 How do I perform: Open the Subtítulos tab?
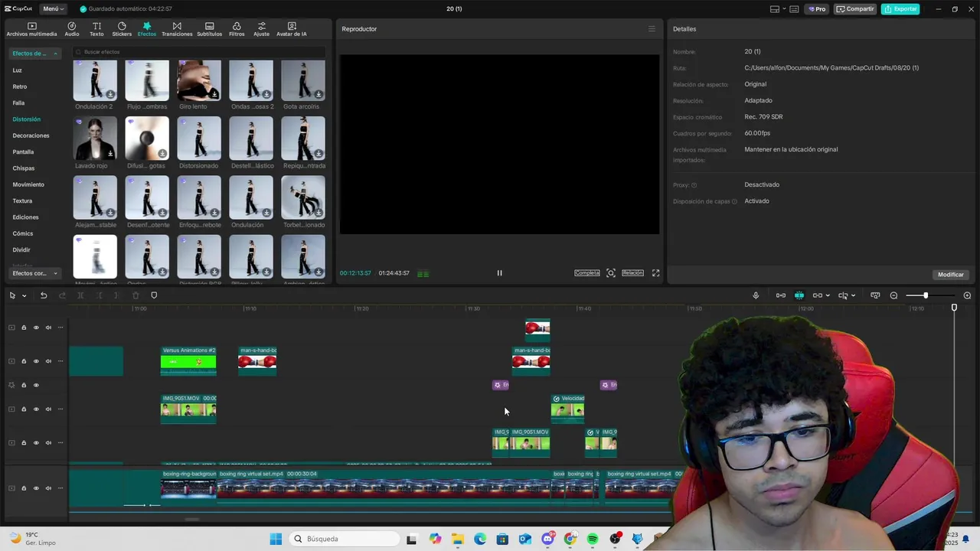click(209, 29)
